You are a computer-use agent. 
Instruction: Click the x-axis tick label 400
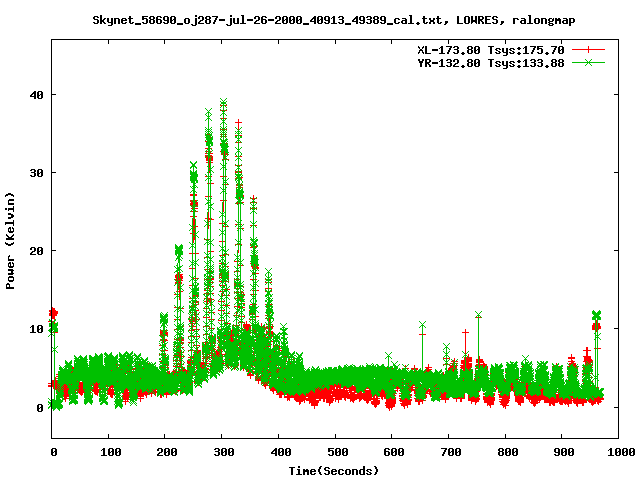[x=280, y=452]
